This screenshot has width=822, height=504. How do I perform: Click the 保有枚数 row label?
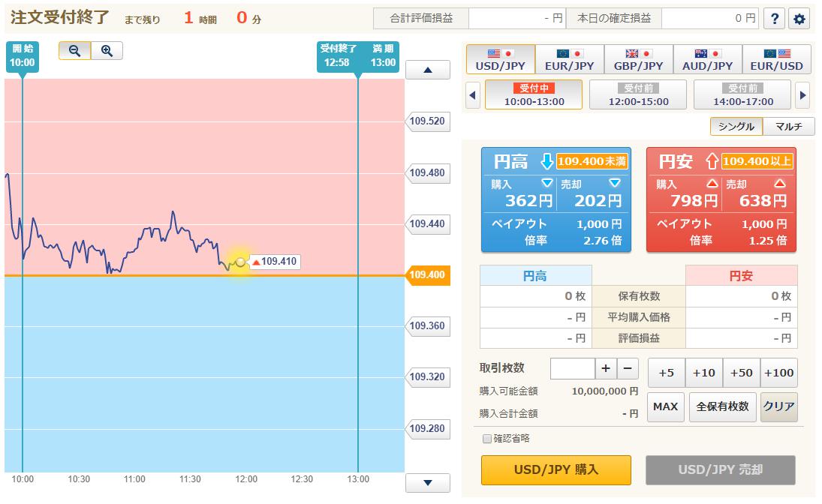(x=639, y=296)
